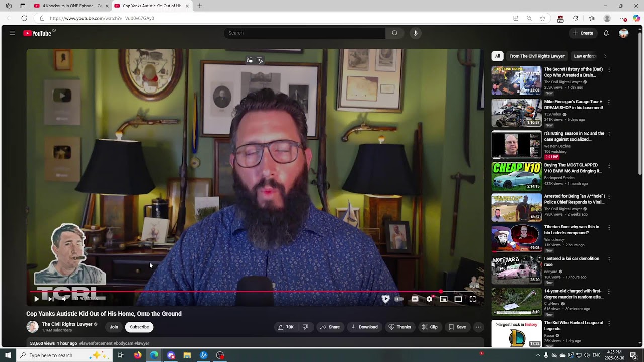Mute the video volume
Image resolution: width=644 pixels, height=362 pixels.
coord(65,299)
